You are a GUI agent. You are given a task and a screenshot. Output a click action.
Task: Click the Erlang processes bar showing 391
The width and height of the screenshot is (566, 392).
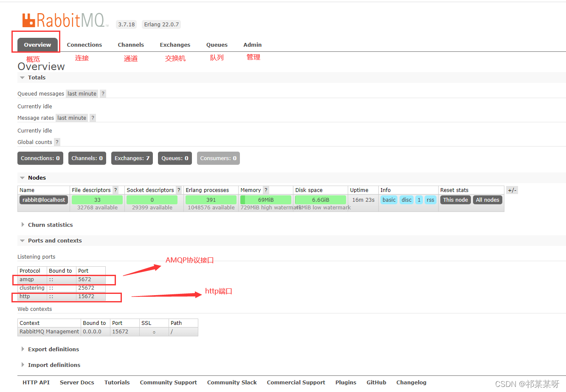point(211,200)
